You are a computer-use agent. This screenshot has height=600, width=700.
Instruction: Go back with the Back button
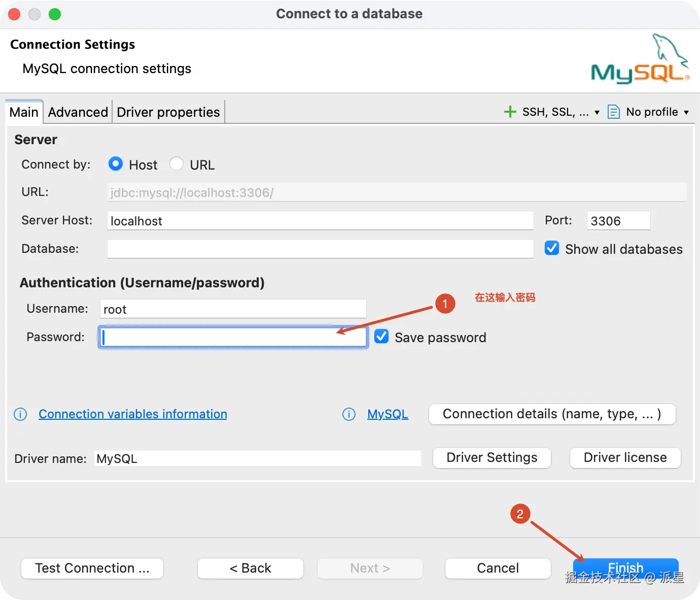coord(251,568)
